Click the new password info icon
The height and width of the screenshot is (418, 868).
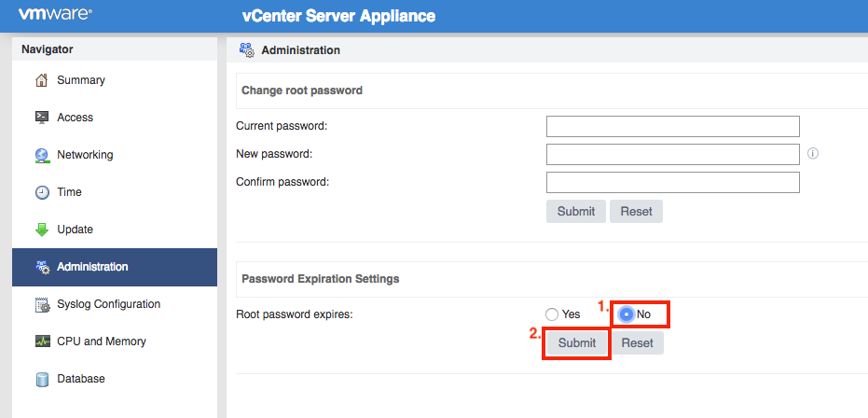click(813, 154)
